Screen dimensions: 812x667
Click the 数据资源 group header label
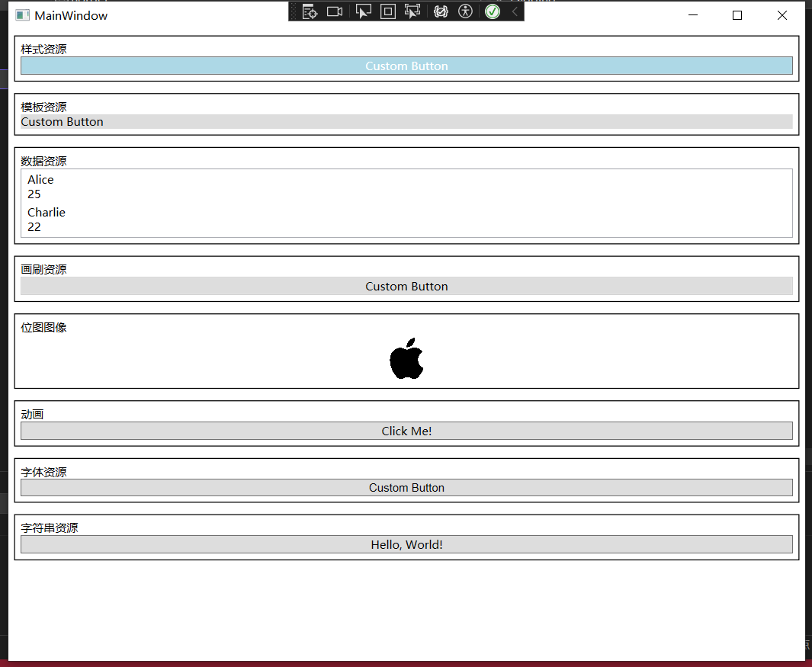coord(43,161)
